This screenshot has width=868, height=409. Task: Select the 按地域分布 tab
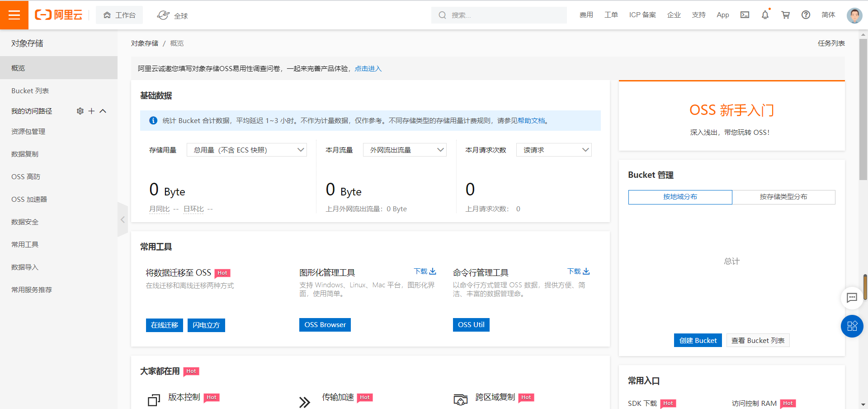tap(680, 197)
